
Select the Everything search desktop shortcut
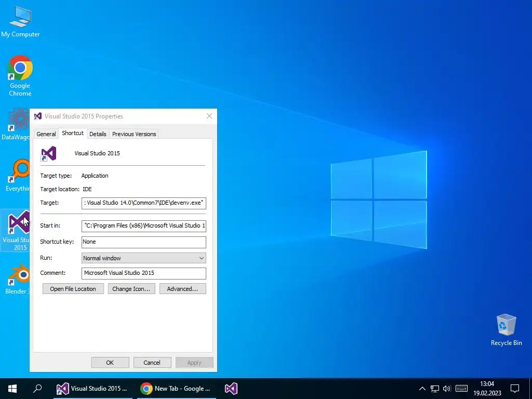pyautogui.click(x=17, y=175)
